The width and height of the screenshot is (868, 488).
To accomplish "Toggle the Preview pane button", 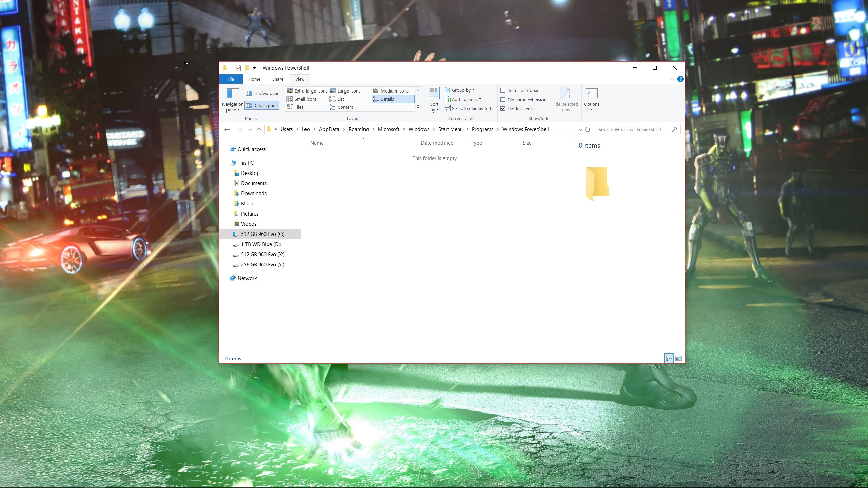I will pos(262,94).
